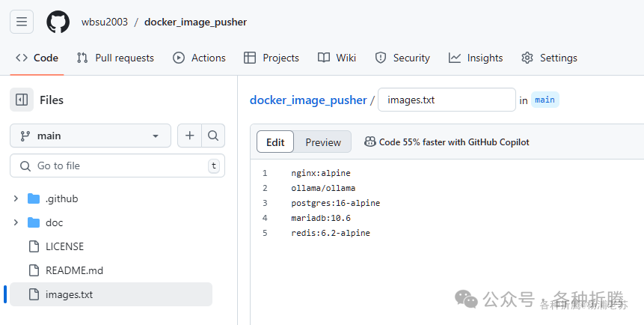Click the search files magnifier button

click(x=213, y=136)
